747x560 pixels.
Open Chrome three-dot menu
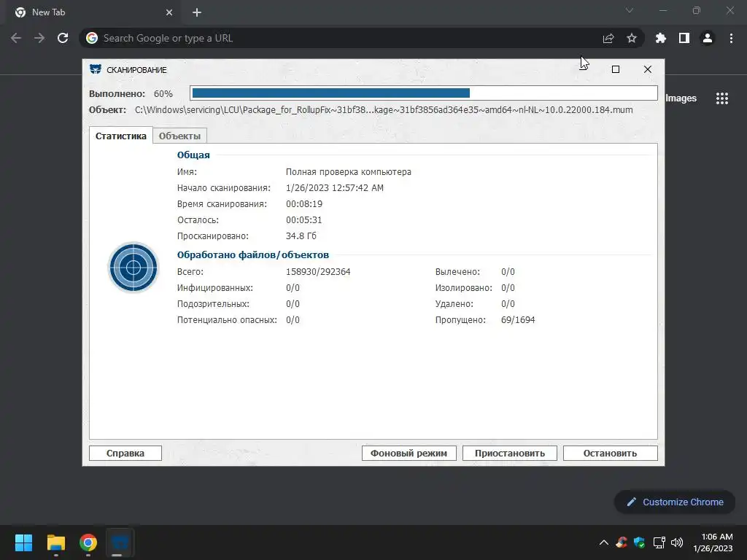731,38
